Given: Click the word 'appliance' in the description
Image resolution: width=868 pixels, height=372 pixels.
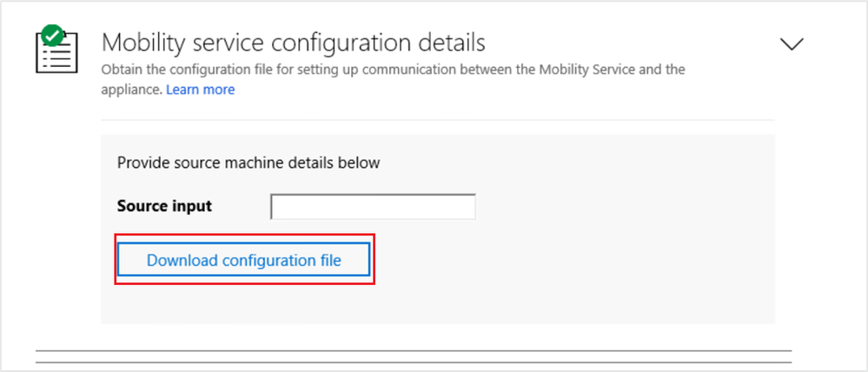Looking at the screenshot, I should [x=131, y=90].
